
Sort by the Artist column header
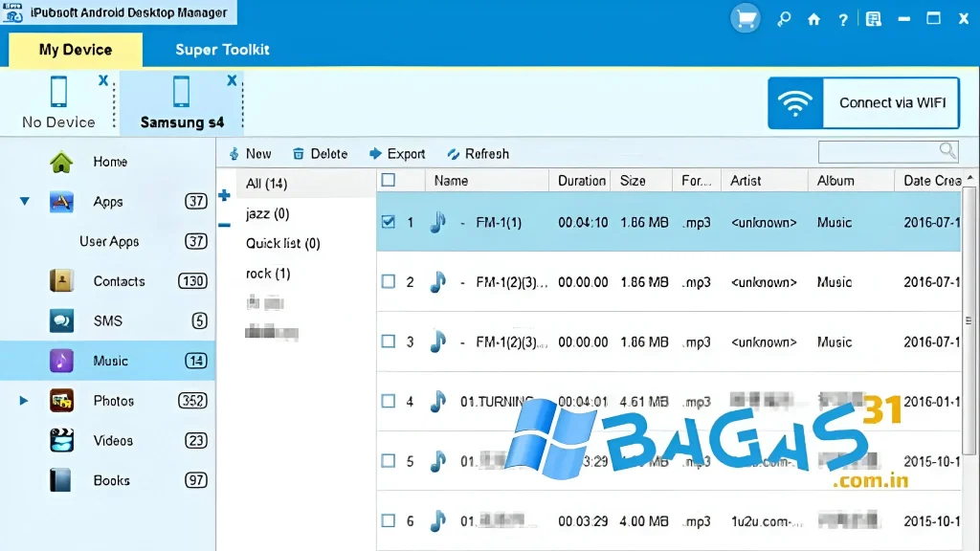pos(765,181)
